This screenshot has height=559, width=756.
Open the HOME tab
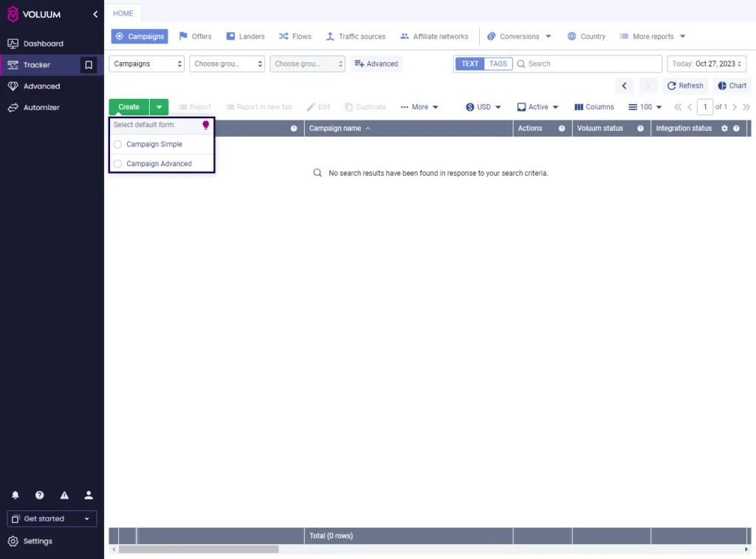[x=123, y=13]
